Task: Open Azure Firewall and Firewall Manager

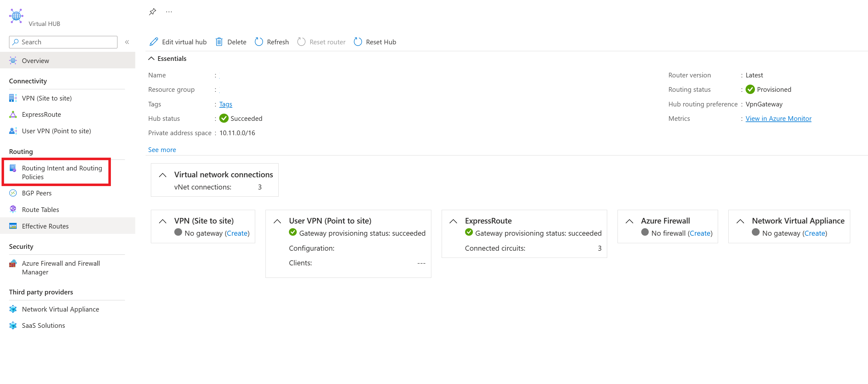Action: pyautogui.click(x=61, y=268)
